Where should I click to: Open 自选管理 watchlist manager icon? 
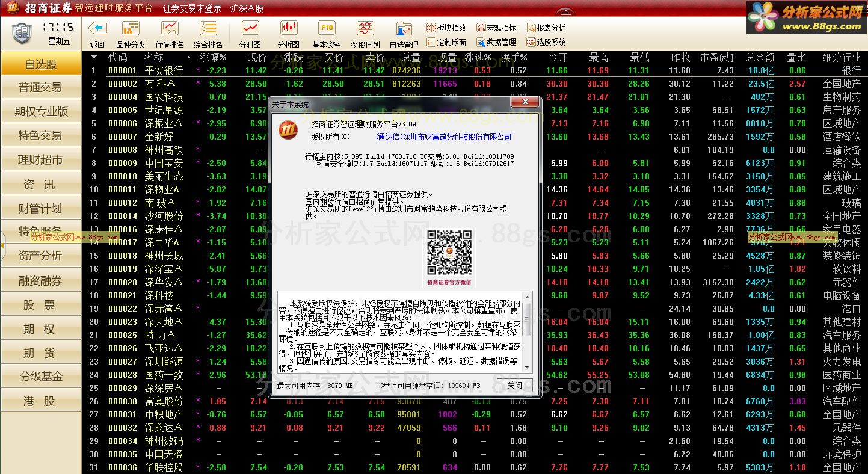point(404,29)
